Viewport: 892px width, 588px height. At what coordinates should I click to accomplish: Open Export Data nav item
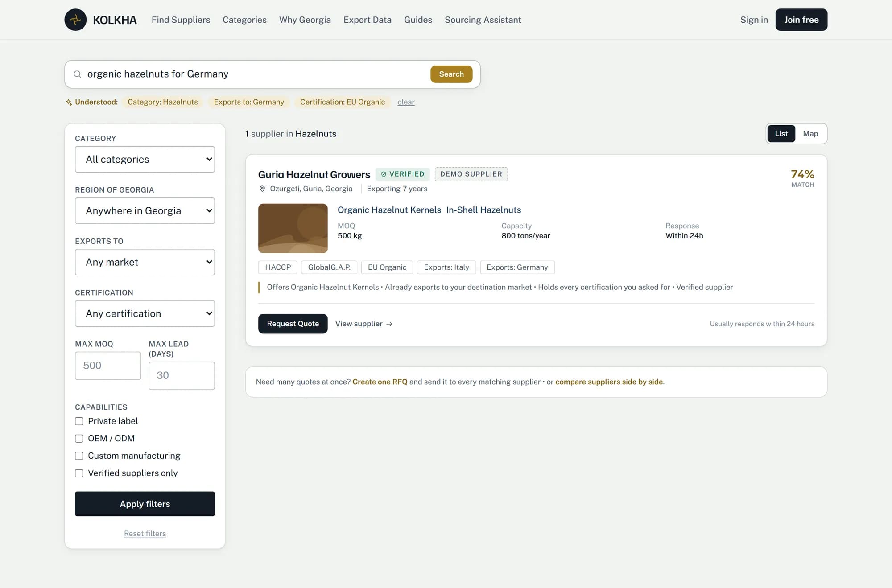point(368,20)
